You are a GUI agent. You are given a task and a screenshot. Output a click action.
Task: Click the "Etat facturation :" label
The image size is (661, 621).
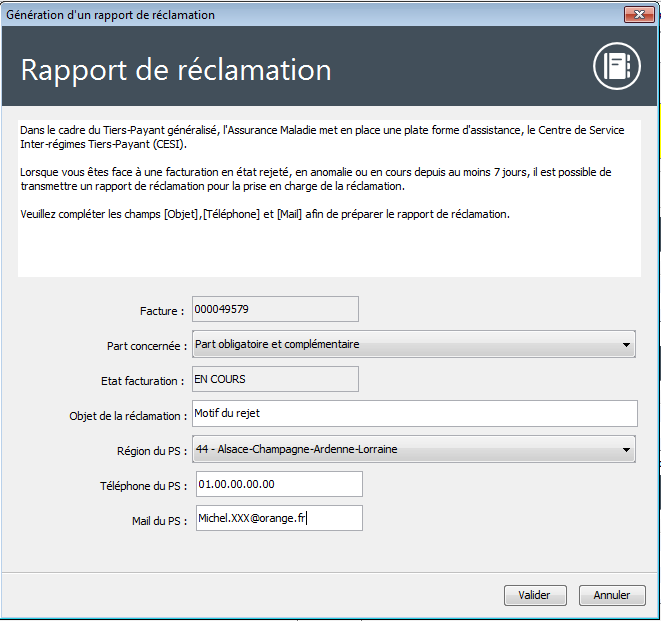click(x=143, y=381)
